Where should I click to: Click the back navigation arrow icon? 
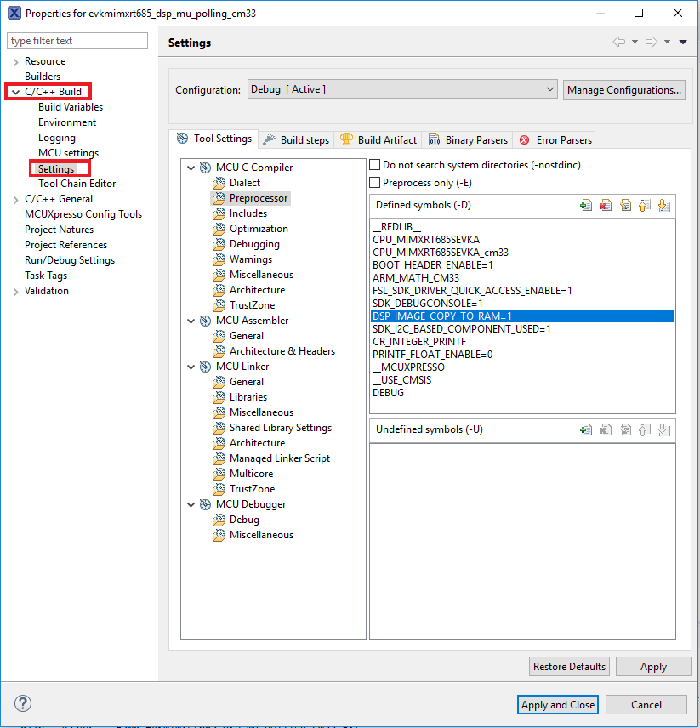coord(619,43)
